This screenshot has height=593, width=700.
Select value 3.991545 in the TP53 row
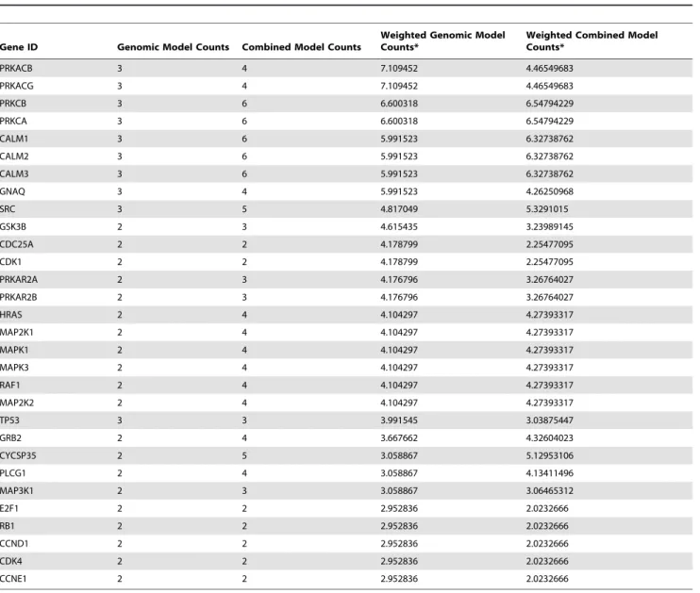point(399,420)
